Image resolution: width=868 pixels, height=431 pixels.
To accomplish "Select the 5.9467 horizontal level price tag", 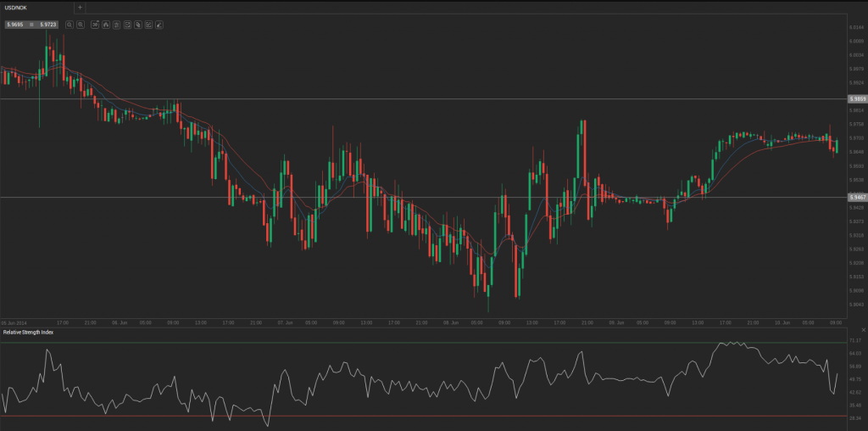I will pos(855,197).
